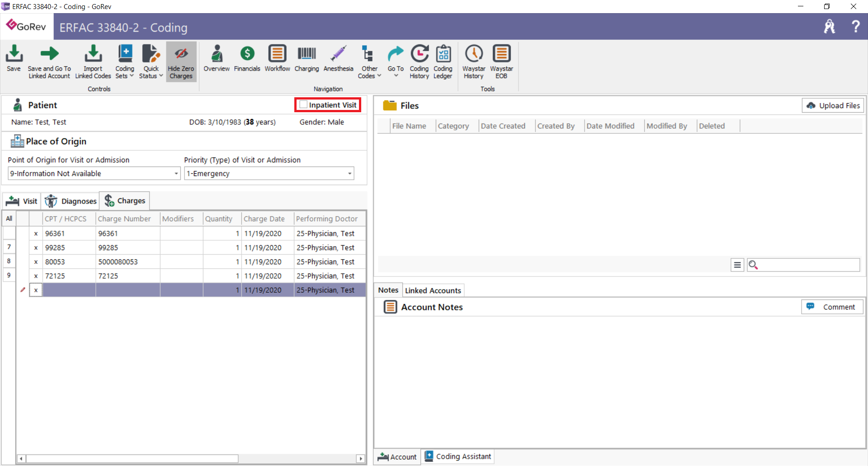868x466 pixels.
Task: Remove charge row 99285 with x
Action: [36, 247]
